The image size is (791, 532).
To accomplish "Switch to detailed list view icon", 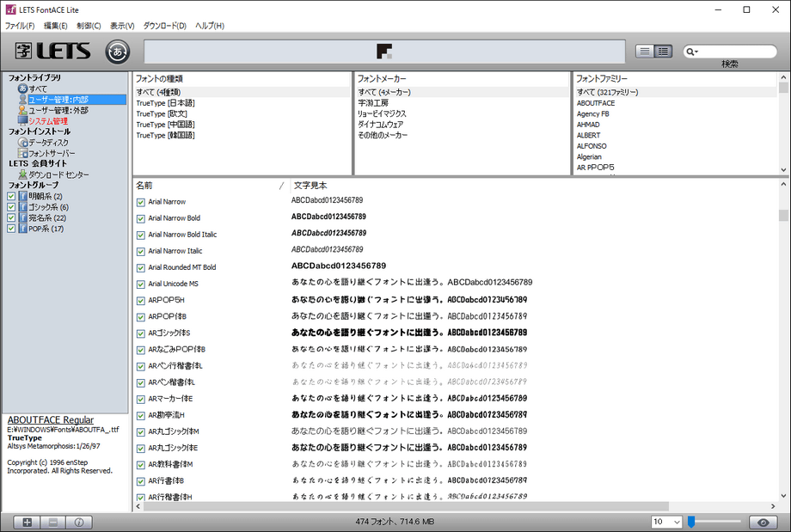I will [663, 51].
